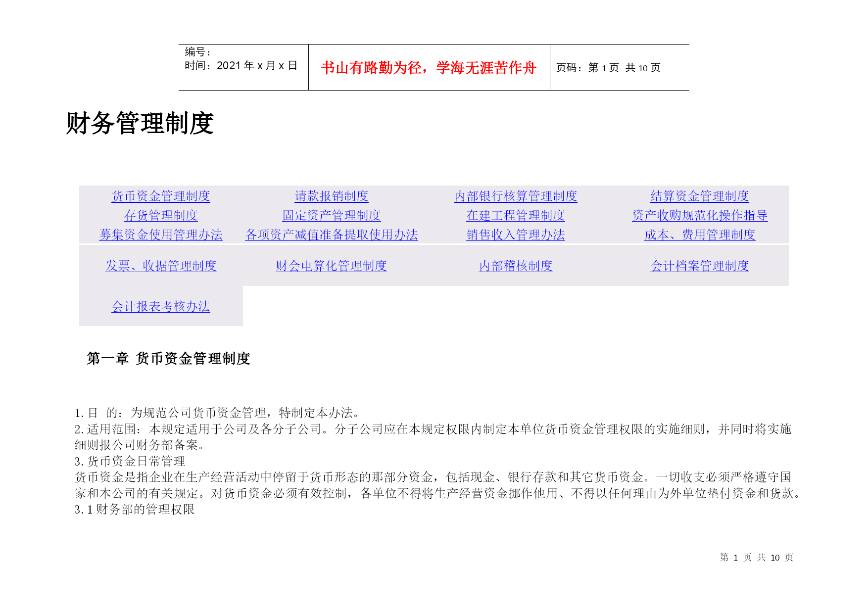Click the line 1.目 的：为规范公司货币资金管理
868x614 pixels.
[217, 413]
